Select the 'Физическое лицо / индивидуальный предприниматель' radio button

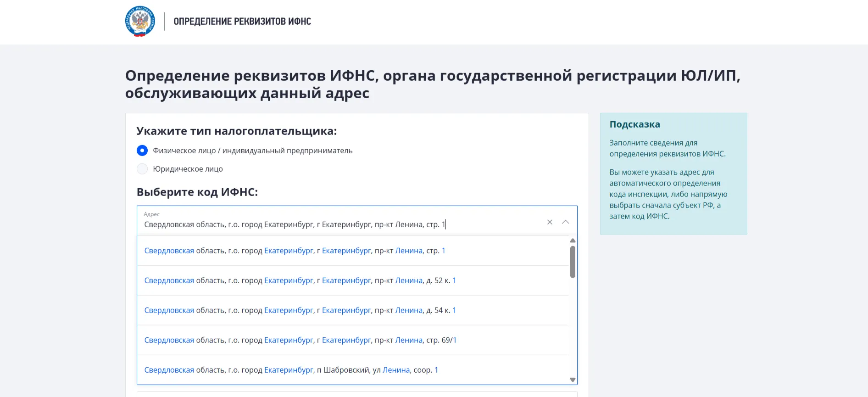[142, 151]
